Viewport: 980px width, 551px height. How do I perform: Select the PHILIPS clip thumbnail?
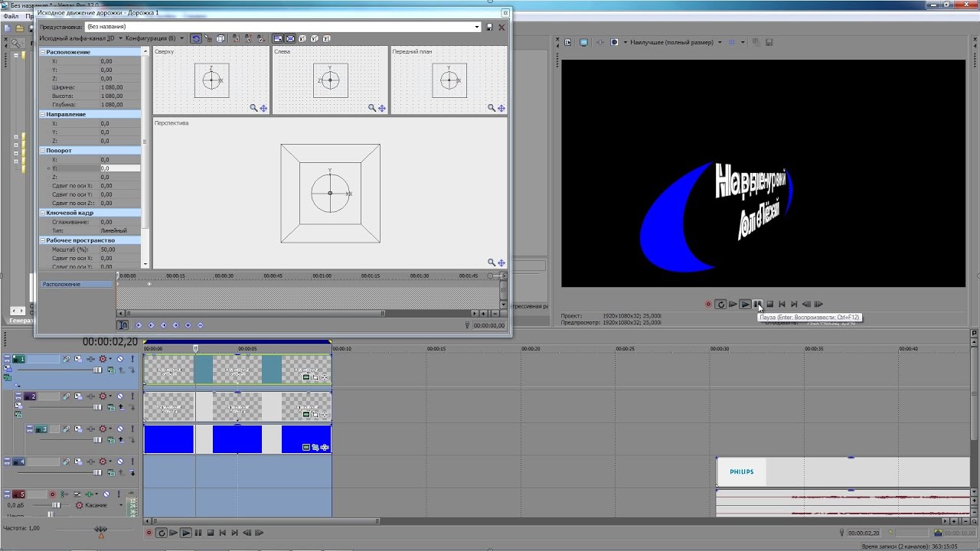[x=741, y=472]
